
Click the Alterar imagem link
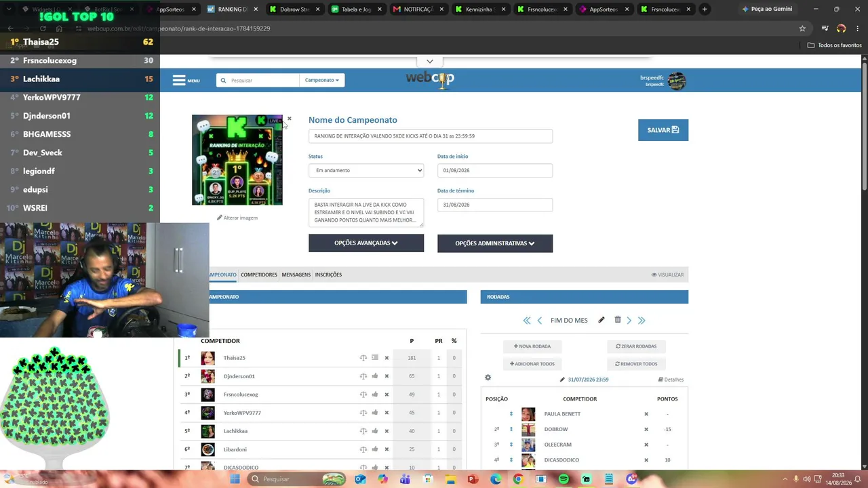237,218
